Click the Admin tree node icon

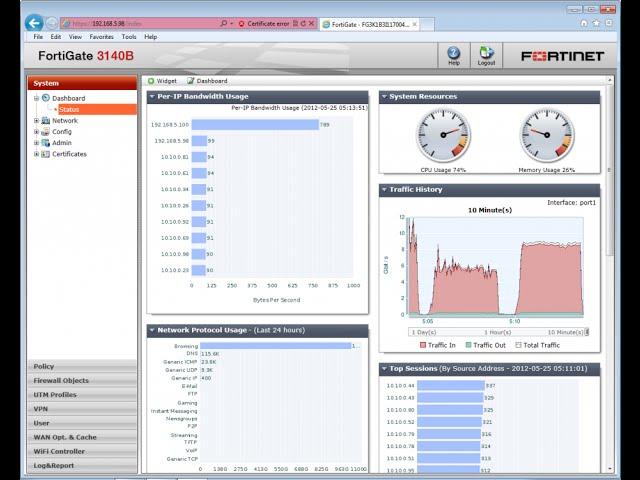pyautogui.click(x=46, y=142)
